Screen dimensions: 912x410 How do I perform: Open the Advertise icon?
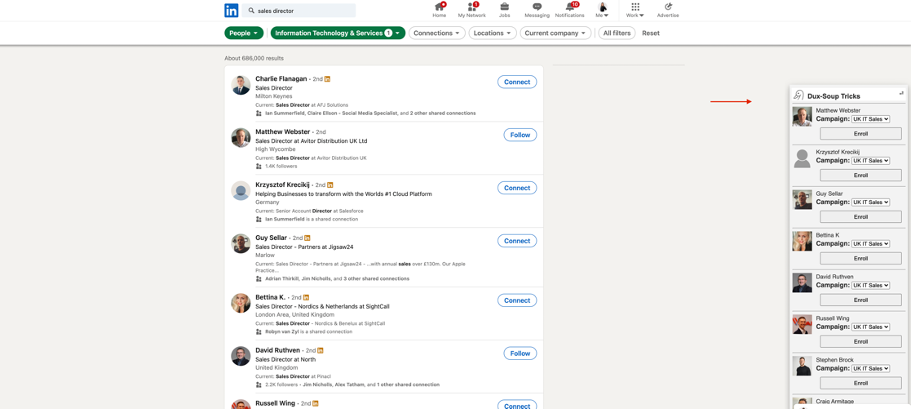coord(668,7)
